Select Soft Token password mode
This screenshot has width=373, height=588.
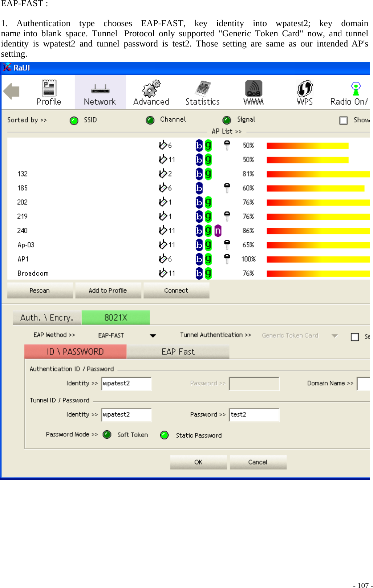107,435
